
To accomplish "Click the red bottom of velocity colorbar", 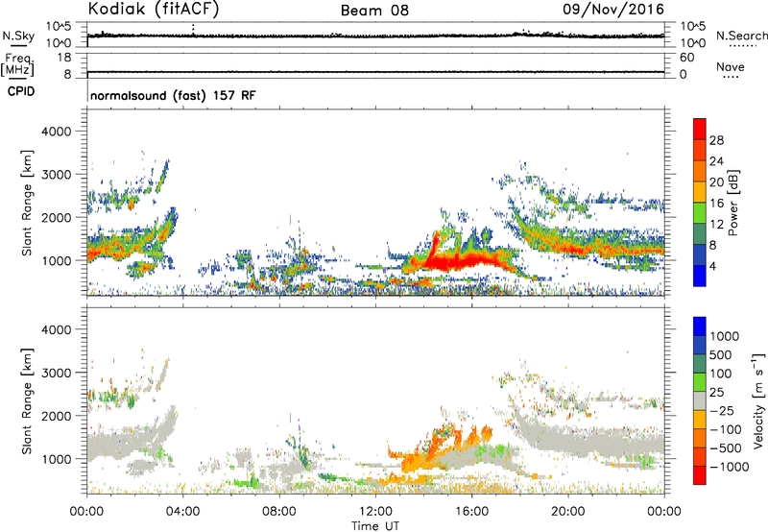I will pyautogui.click(x=700, y=475).
